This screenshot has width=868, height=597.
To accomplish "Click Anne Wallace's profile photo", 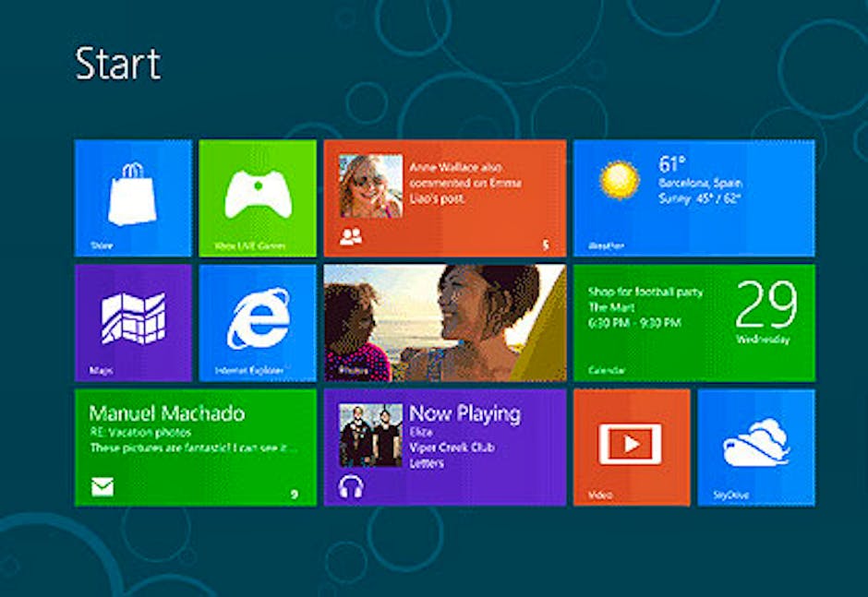I will click(370, 185).
